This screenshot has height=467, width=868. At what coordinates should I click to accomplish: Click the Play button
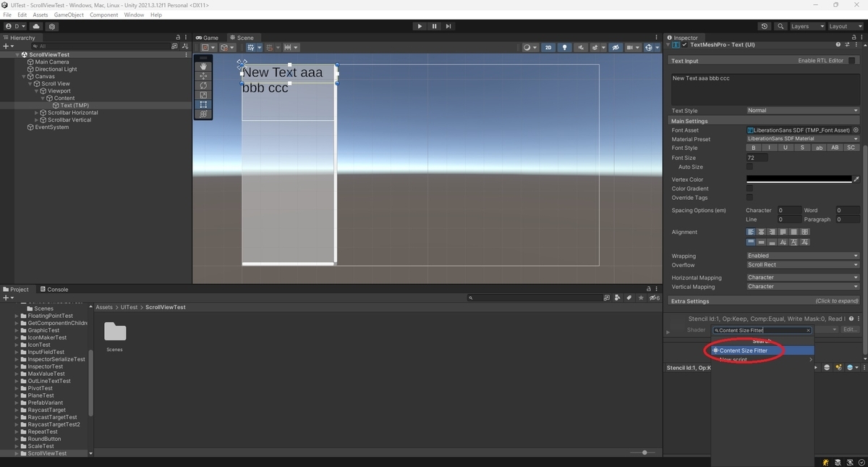click(420, 26)
